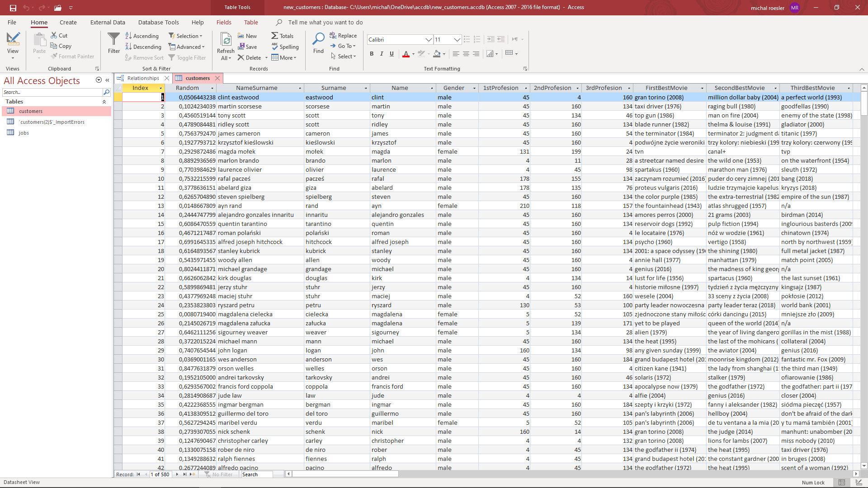Click the Totals icon
This screenshot has height=488, width=868.
pyautogui.click(x=283, y=35)
